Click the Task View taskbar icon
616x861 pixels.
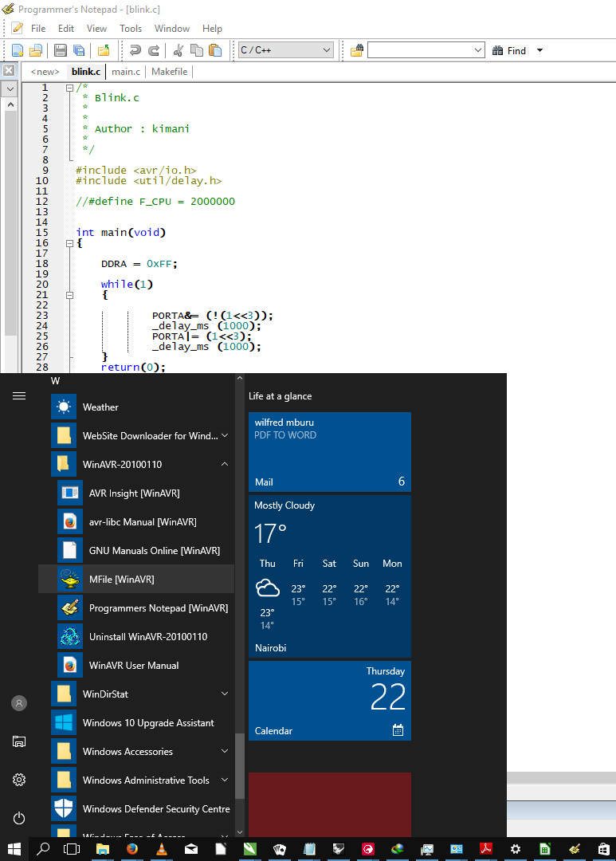(72, 849)
